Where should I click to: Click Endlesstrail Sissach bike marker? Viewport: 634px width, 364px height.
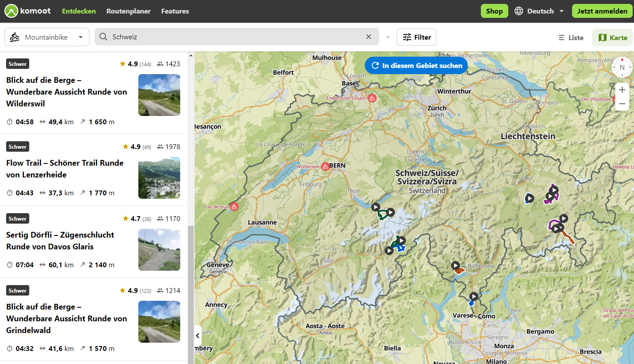click(372, 99)
